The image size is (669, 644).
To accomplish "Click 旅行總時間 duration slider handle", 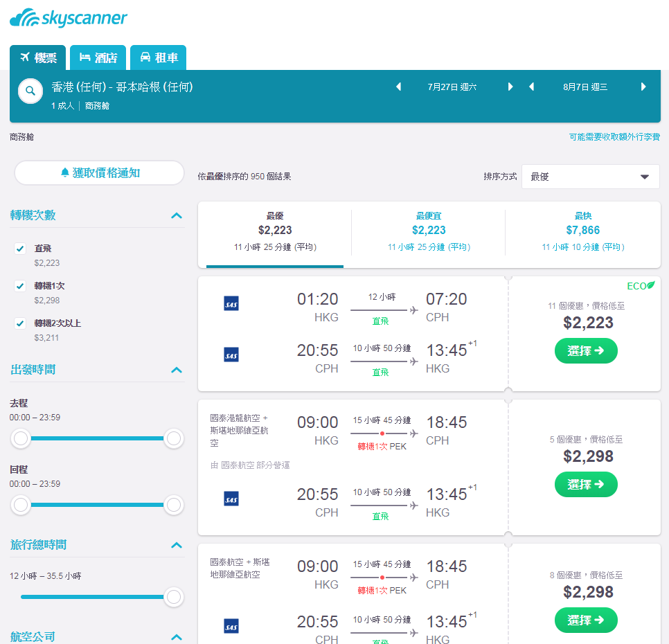I will [174, 597].
